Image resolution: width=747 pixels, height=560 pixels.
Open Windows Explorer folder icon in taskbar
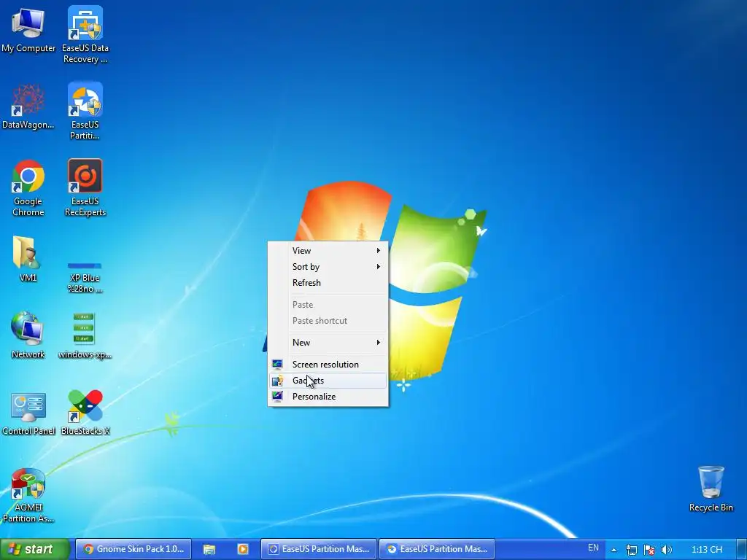click(x=209, y=549)
